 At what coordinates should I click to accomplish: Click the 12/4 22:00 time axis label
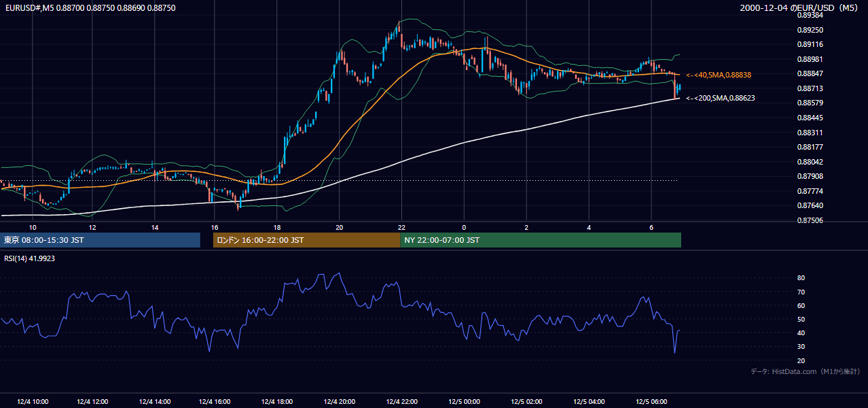[x=401, y=402]
